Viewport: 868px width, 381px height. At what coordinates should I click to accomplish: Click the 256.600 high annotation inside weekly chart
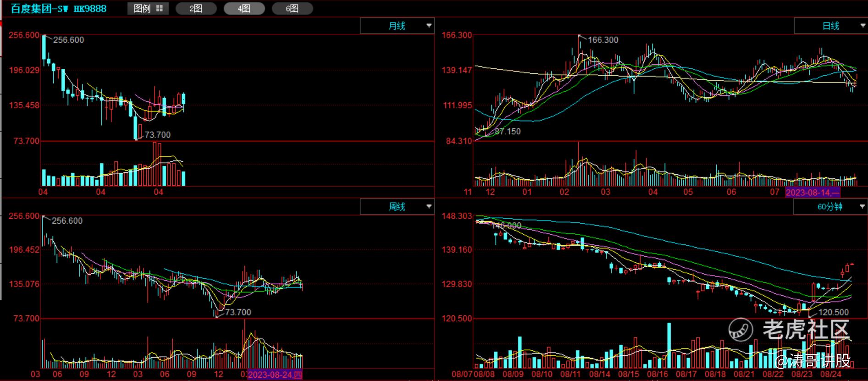click(67, 221)
